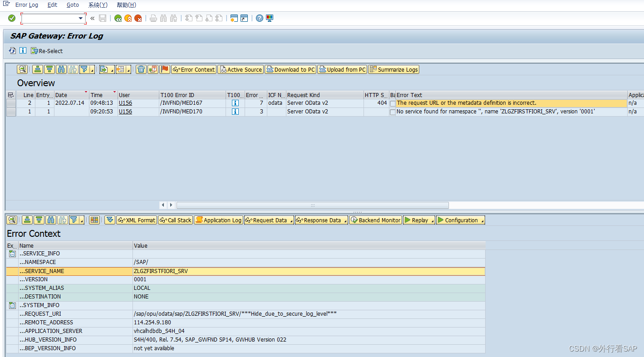Open the Overview export dropdown arrow
This screenshot has width=644, height=357.
point(111,70)
